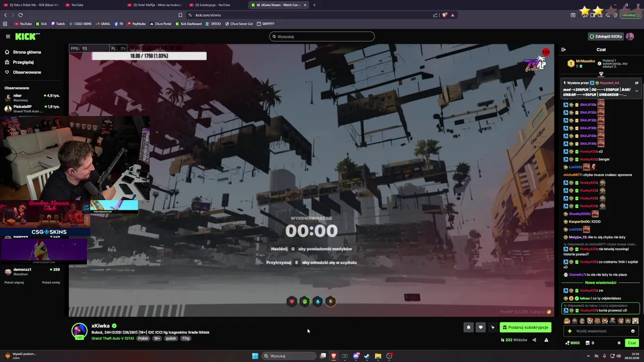Viewport: 644px width, 362px height.
Task: Report the stream with warning icon
Action: coord(546,340)
